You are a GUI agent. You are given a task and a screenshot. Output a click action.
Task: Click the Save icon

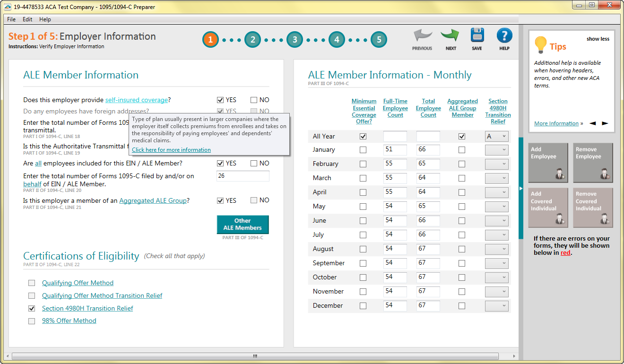click(477, 34)
